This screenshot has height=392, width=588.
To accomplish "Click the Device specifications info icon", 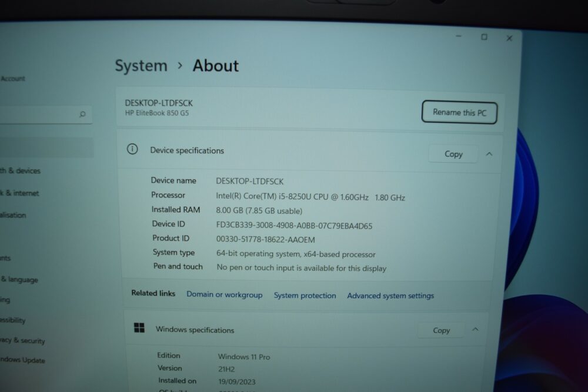I will click(132, 149).
